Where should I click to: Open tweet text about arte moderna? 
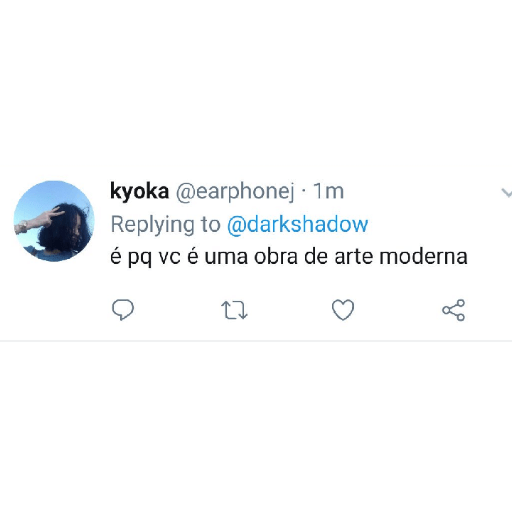pos(289,257)
